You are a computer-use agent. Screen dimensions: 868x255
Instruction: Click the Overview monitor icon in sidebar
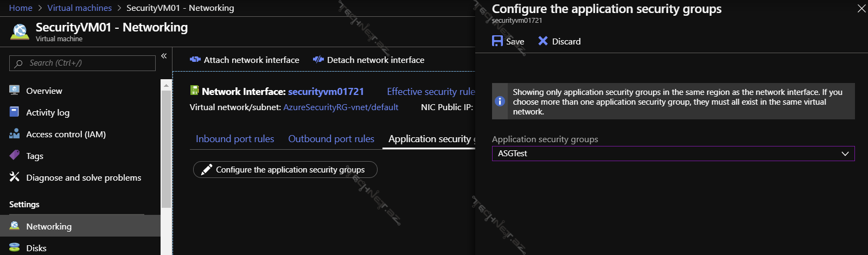[15, 91]
